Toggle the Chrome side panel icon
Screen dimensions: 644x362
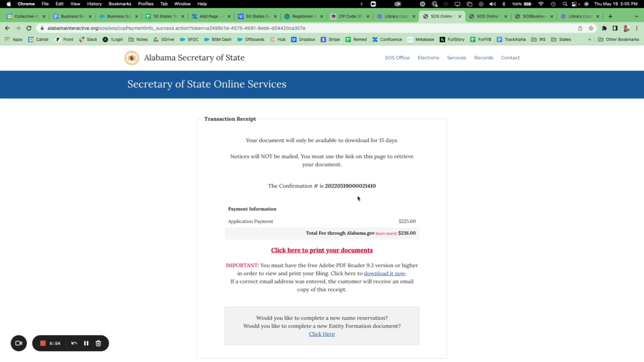pos(615,28)
